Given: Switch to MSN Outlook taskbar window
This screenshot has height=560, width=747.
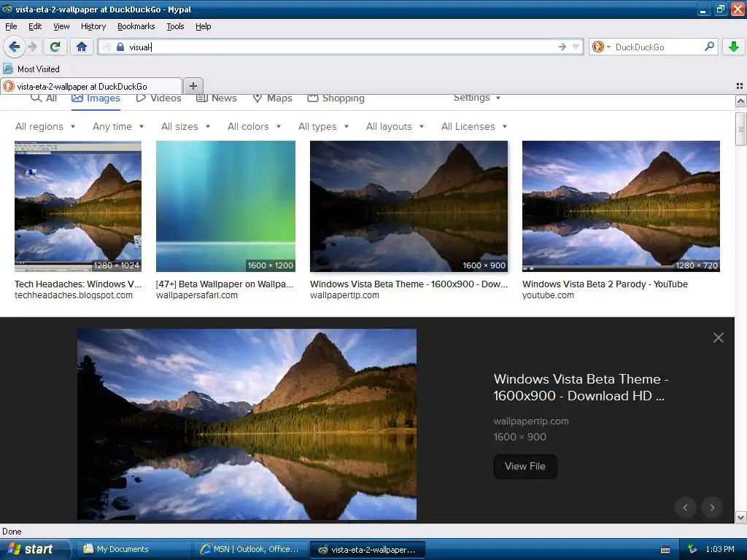Looking at the screenshot, I should coord(251,549).
